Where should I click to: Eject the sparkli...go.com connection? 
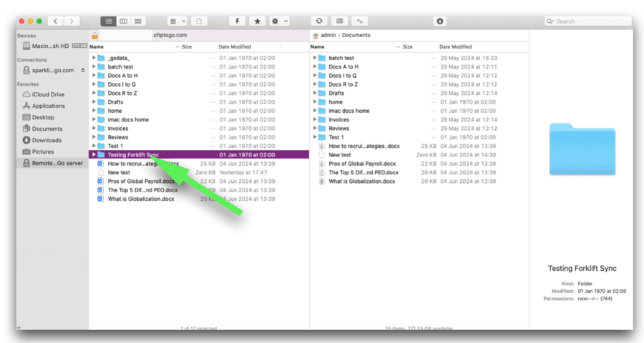coord(82,70)
